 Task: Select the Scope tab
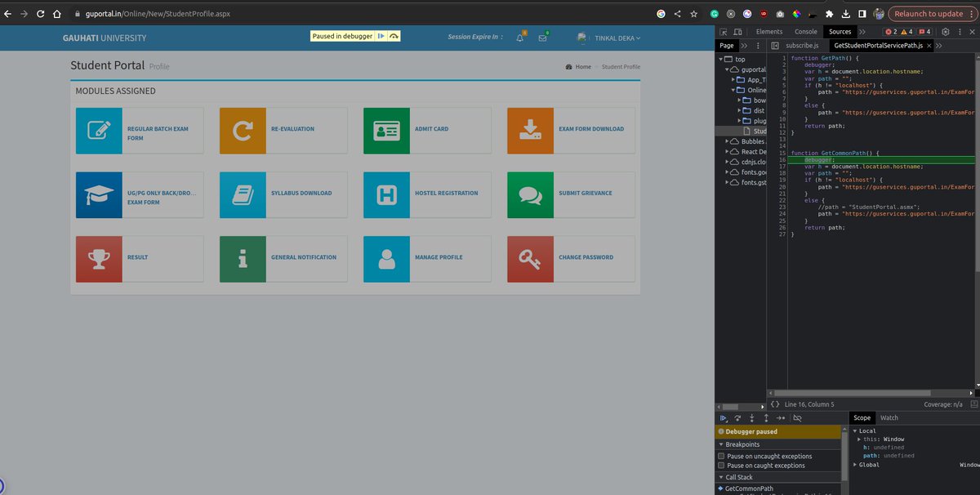[862, 417]
